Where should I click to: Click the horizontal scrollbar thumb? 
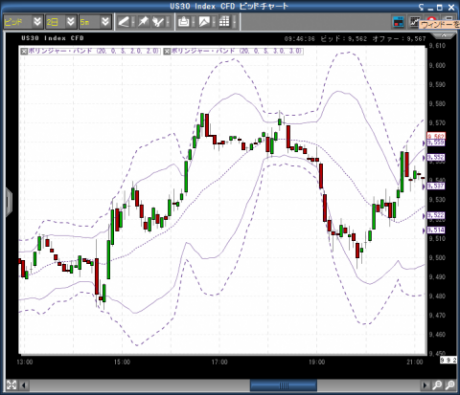tap(283, 386)
